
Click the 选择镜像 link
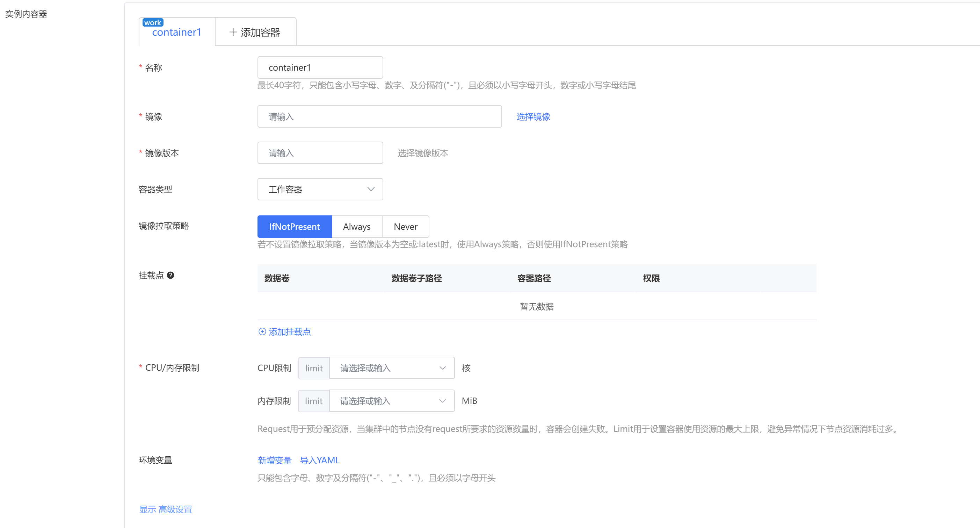(533, 116)
